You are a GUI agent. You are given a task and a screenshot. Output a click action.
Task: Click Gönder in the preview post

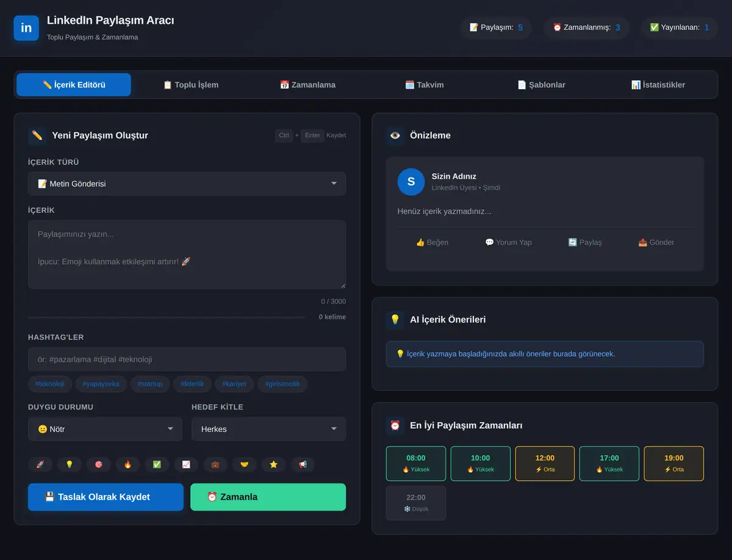(x=656, y=242)
